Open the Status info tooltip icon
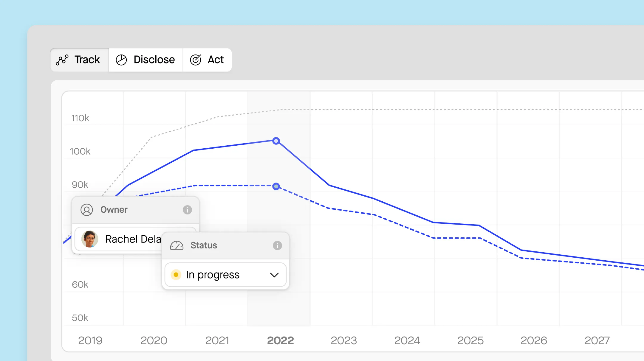644x361 pixels. [x=277, y=245]
